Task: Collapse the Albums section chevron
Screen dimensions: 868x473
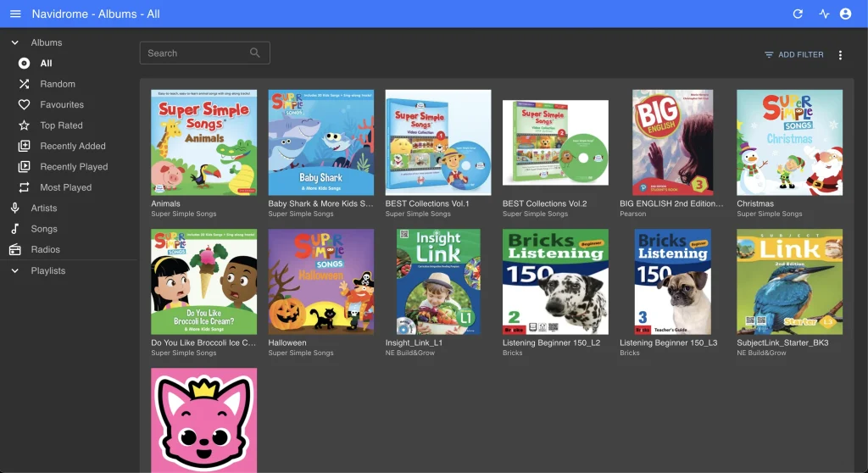Action: click(x=15, y=42)
